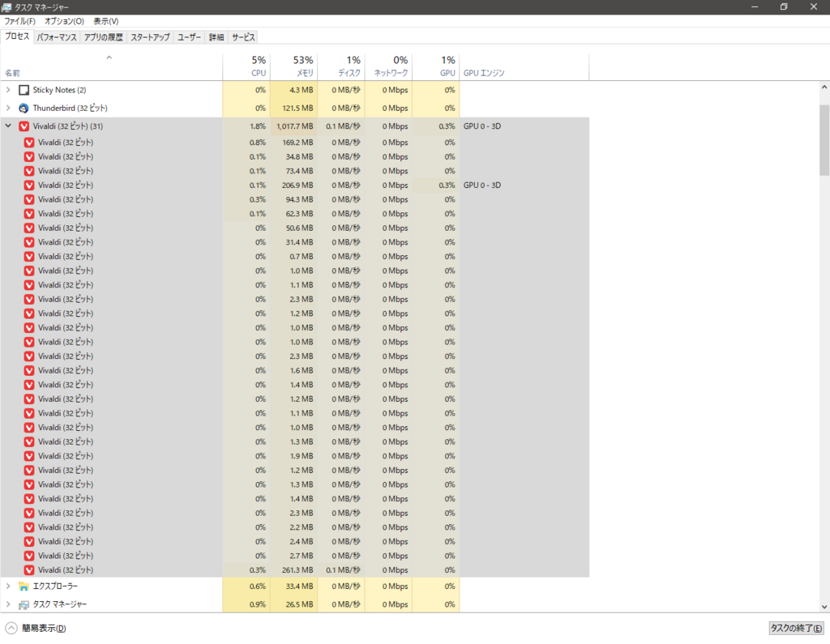Sort by the GPU エンジン column header

[524, 66]
